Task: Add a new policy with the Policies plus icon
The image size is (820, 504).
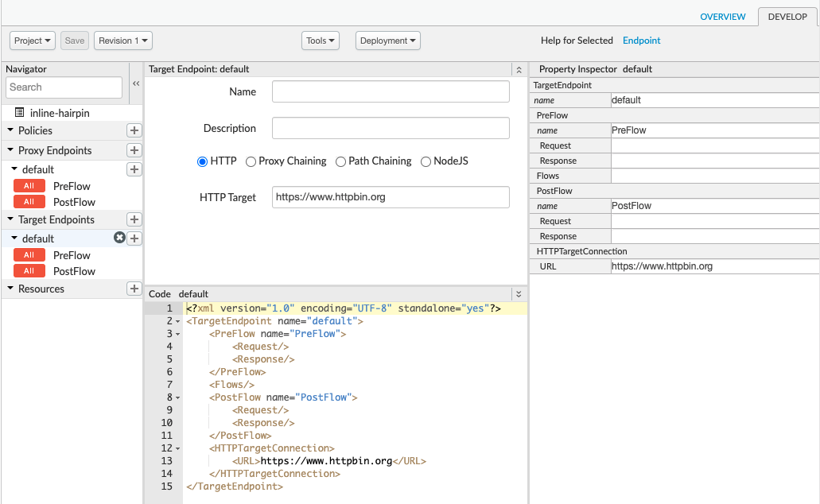Action: [x=134, y=130]
